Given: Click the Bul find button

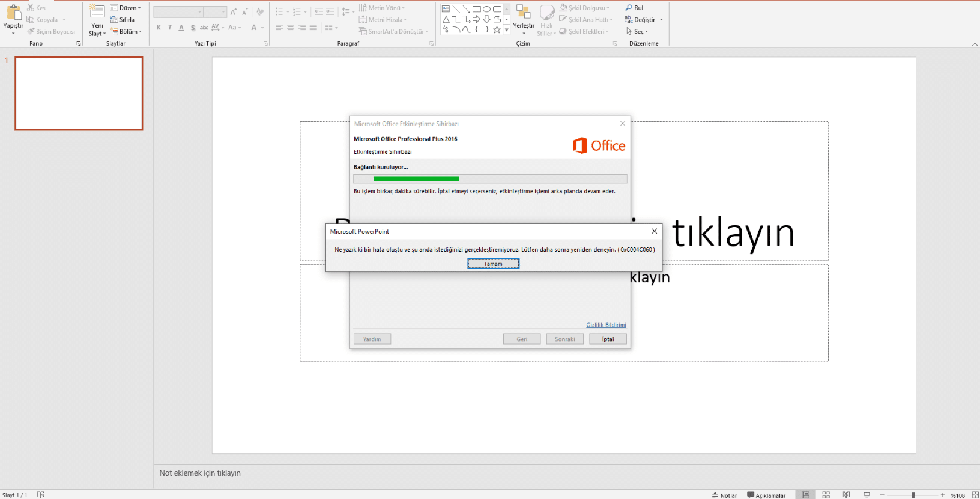Looking at the screenshot, I should (x=634, y=8).
